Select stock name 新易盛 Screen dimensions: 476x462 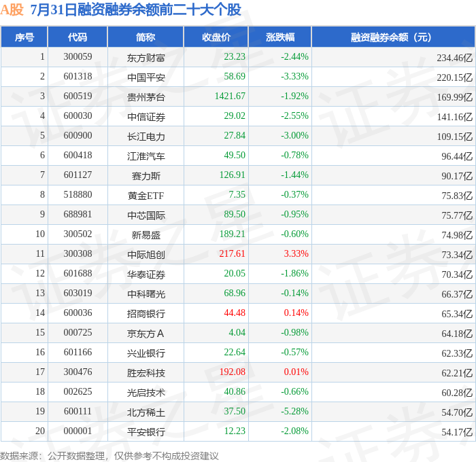coord(146,235)
